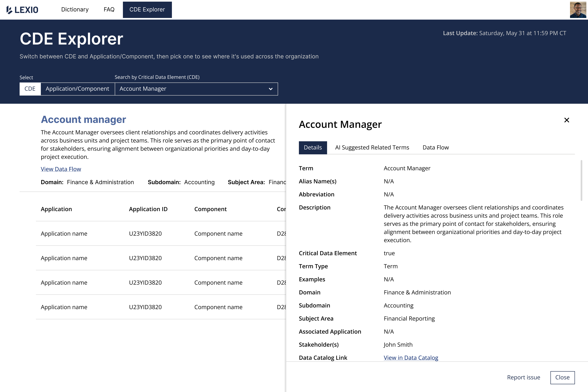Click the Report issue link
588x392 pixels.
coord(523,377)
